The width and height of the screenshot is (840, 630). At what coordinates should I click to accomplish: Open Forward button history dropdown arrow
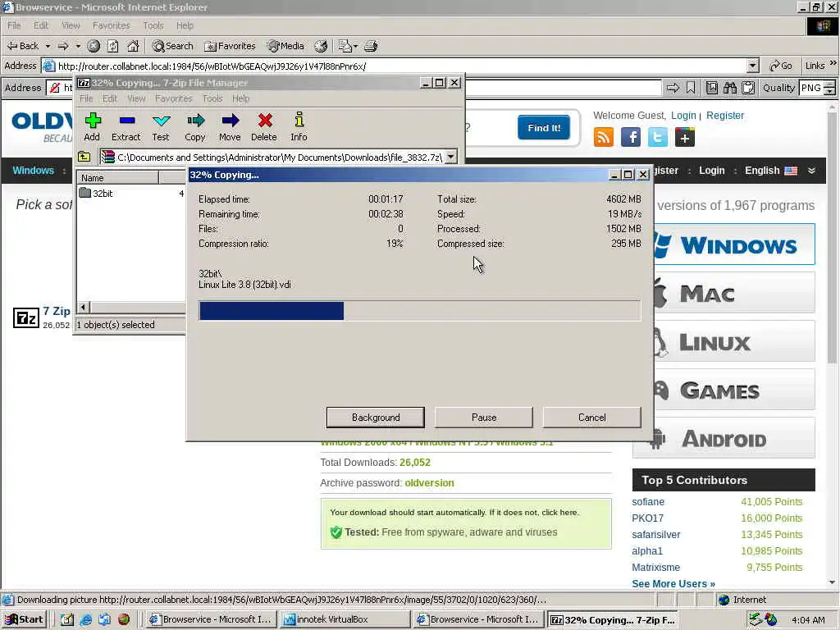point(78,46)
